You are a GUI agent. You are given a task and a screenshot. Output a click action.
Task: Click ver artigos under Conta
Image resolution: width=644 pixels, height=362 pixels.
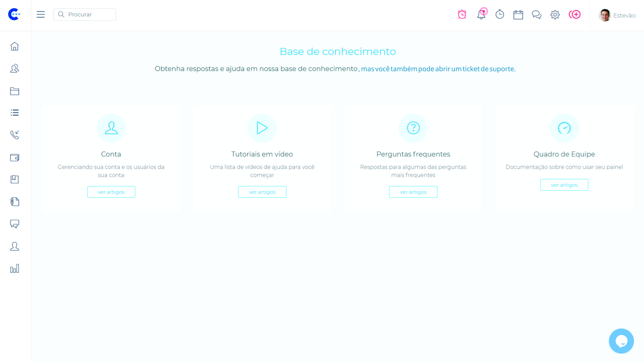[111, 192]
